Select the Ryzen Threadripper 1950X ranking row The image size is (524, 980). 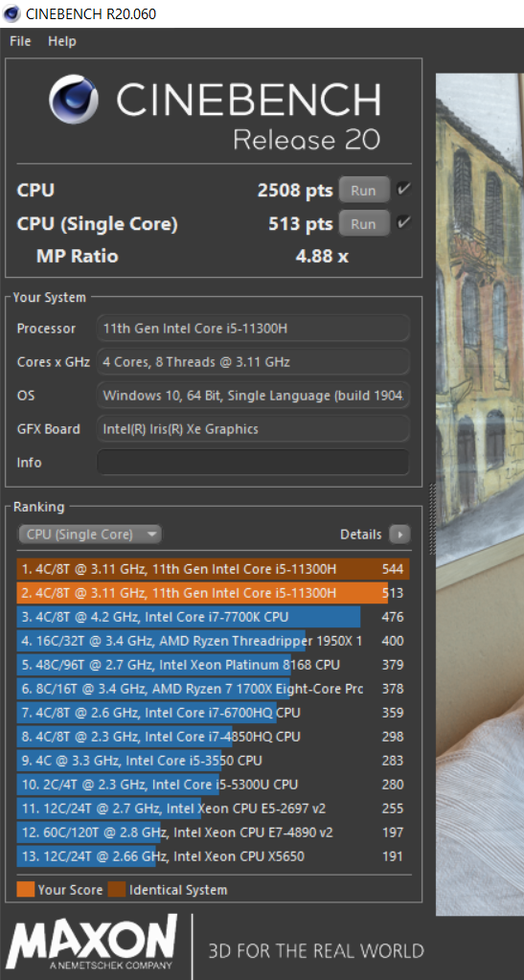click(213, 641)
